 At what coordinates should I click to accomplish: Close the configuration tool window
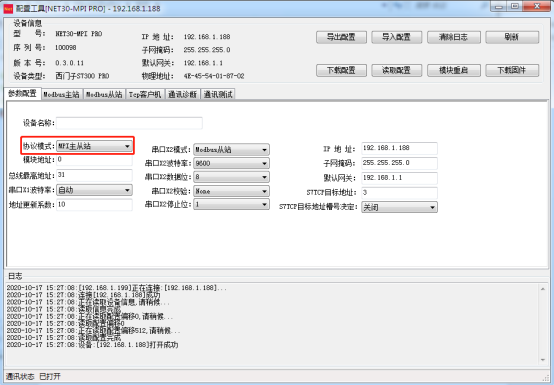pyautogui.click(x=537, y=6)
